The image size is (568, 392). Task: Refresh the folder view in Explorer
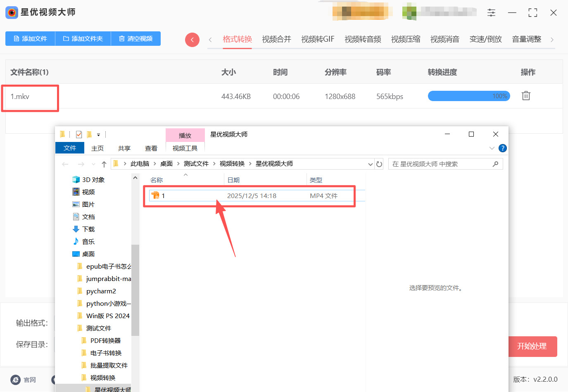coord(380,164)
